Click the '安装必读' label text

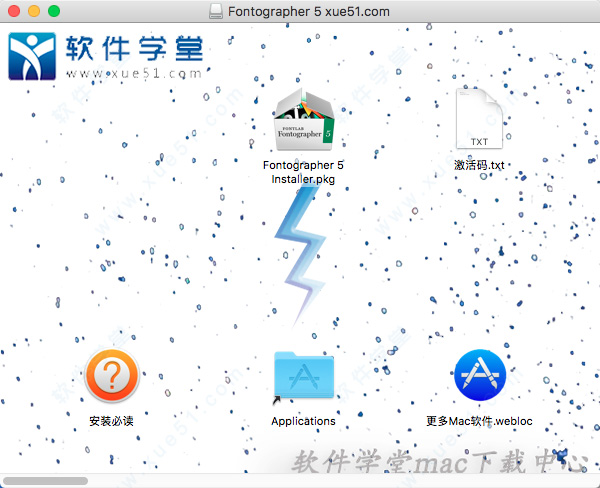(x=111, y=421)
